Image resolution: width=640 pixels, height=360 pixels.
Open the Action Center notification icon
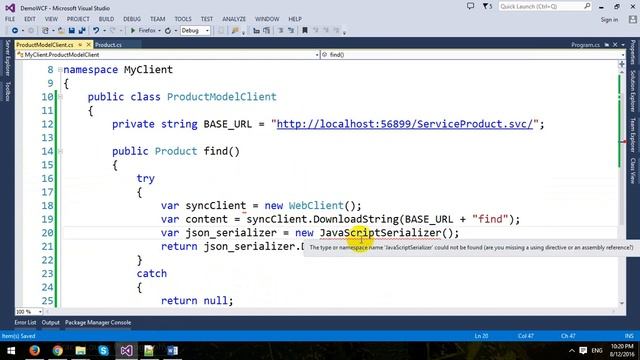click(x=583, y=351)
